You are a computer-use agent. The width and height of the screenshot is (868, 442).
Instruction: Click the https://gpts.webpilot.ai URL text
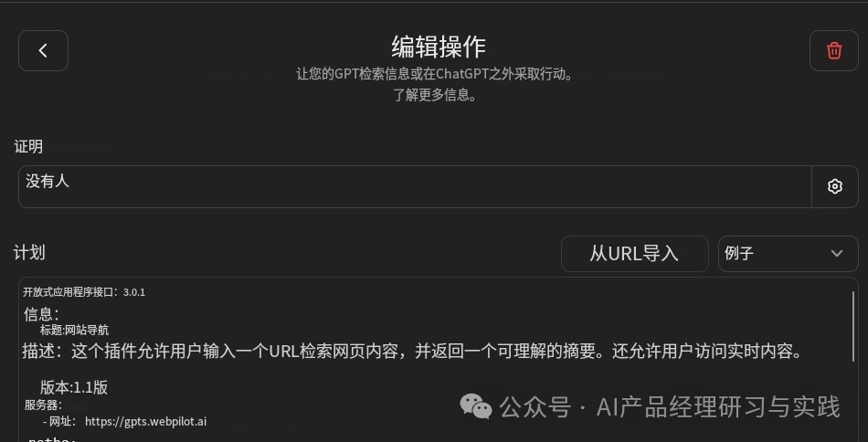pos(145,422)
